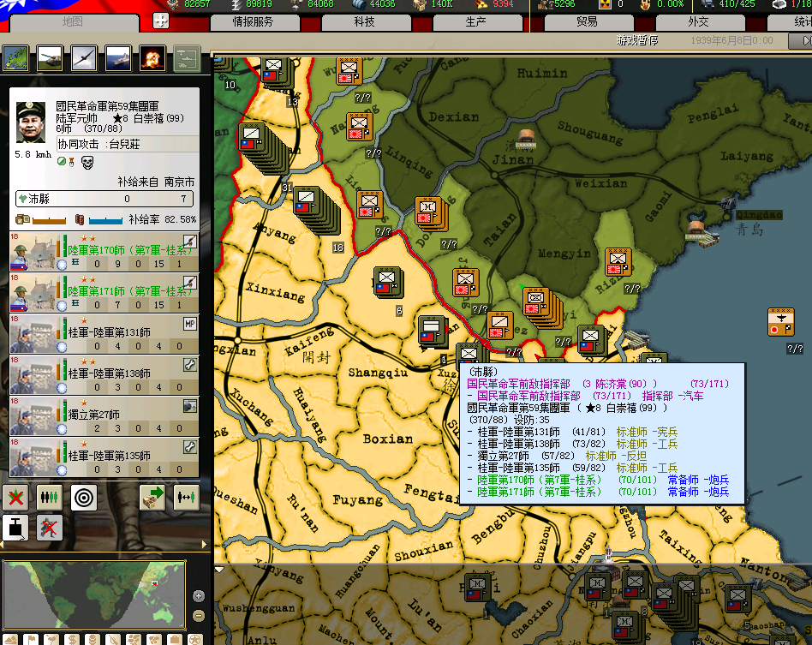Select division 桂軍-陸軍第138師 row
Screen dimensions: 812x645
click(x=104, y=374)
